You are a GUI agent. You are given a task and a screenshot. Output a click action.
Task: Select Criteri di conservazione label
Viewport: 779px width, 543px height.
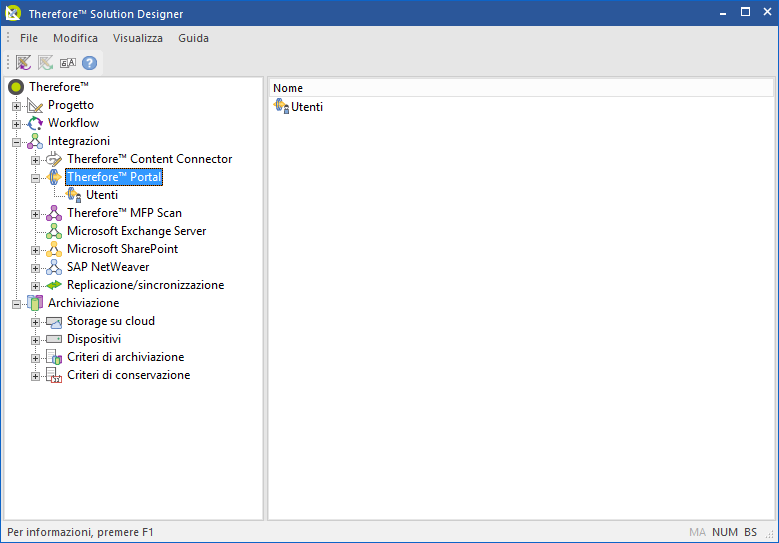[x=128, y=375]
